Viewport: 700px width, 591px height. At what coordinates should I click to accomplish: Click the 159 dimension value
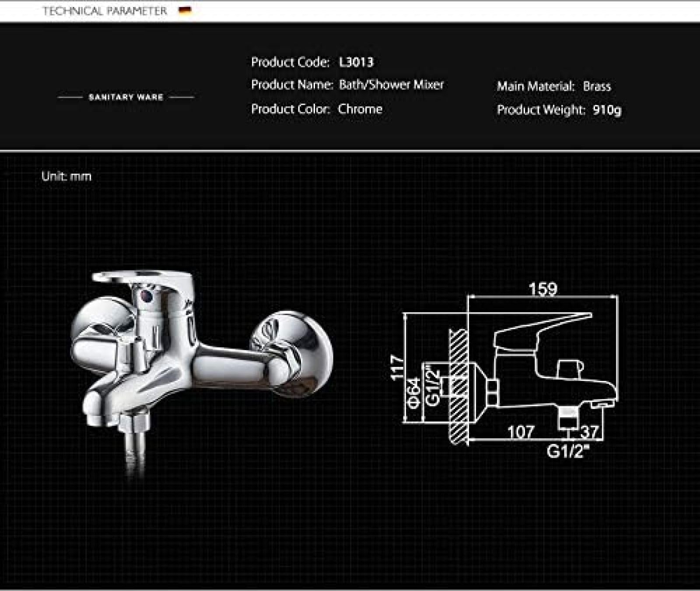(543, 288)
